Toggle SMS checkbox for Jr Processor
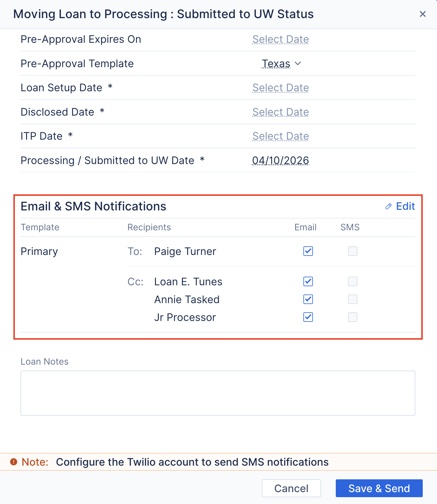The height and width of the screenshot is (504, 437). point(352,317)
